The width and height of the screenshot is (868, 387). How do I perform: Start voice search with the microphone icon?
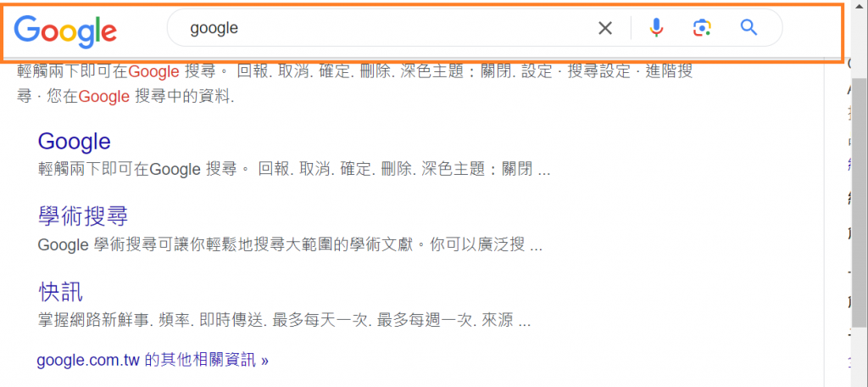(x=656, y=28)
